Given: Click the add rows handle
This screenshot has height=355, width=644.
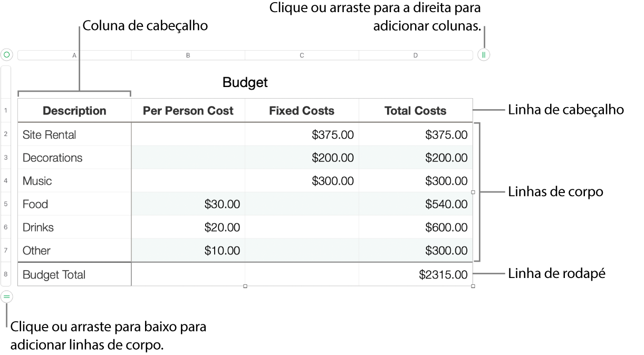Looking at the screenshot, I should point(6,297).
